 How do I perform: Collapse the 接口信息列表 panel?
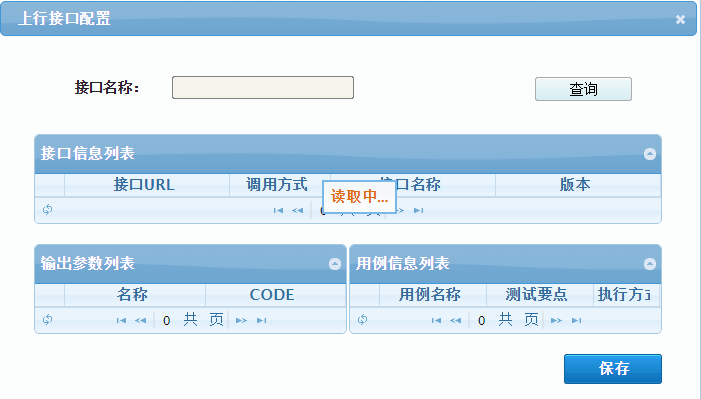[650, 154]
